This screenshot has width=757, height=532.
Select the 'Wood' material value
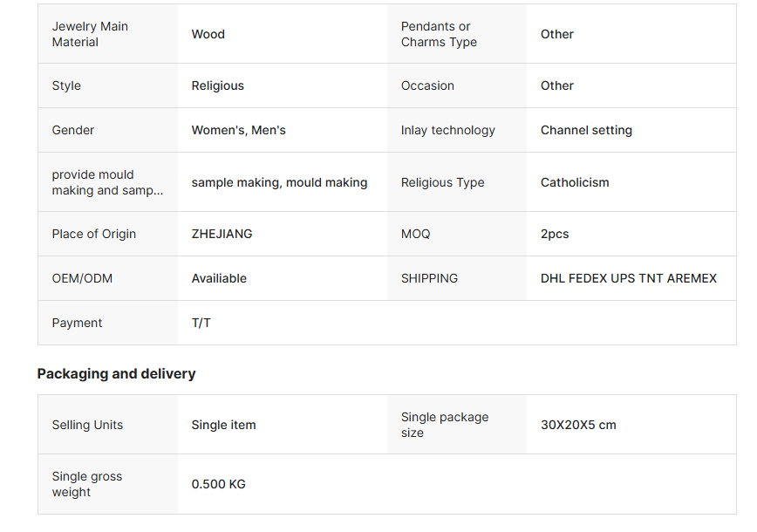pos(208,34)
